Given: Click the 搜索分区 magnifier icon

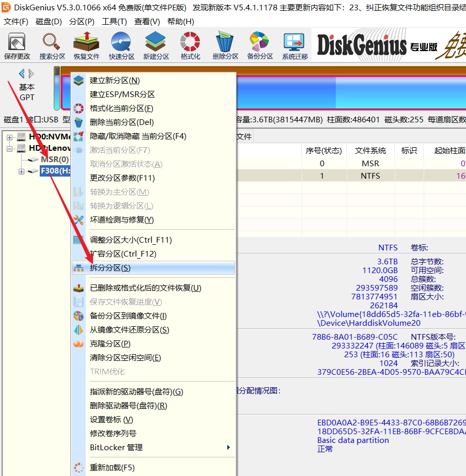Looking at the screenshot, I should tap(52, 42).
